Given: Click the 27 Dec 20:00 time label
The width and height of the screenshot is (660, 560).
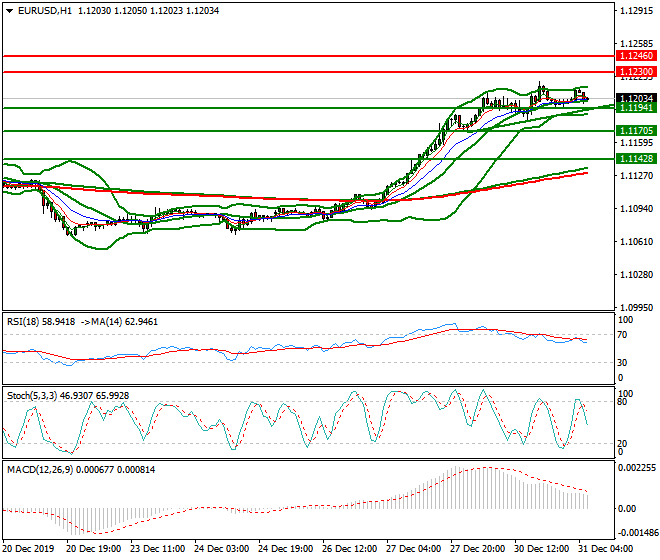Looking at the screenshot, I should click(477, 549).
